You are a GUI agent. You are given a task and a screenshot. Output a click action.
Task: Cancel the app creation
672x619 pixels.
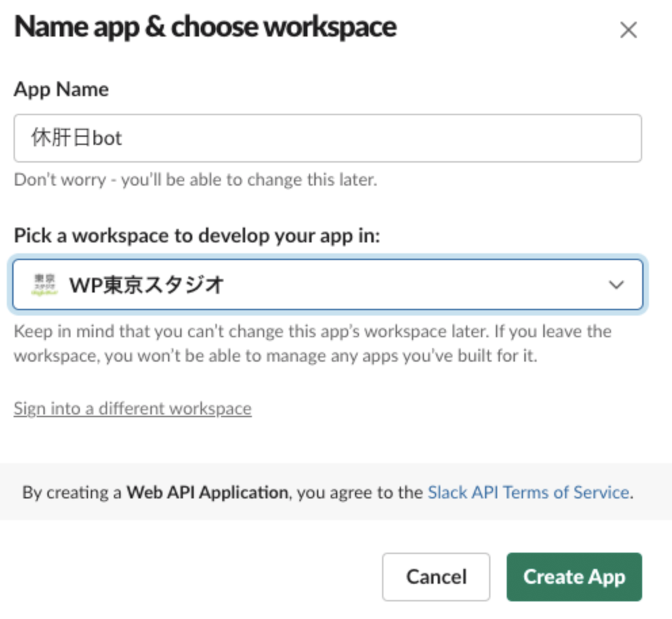pyautogui.click(x=436, y=576)
